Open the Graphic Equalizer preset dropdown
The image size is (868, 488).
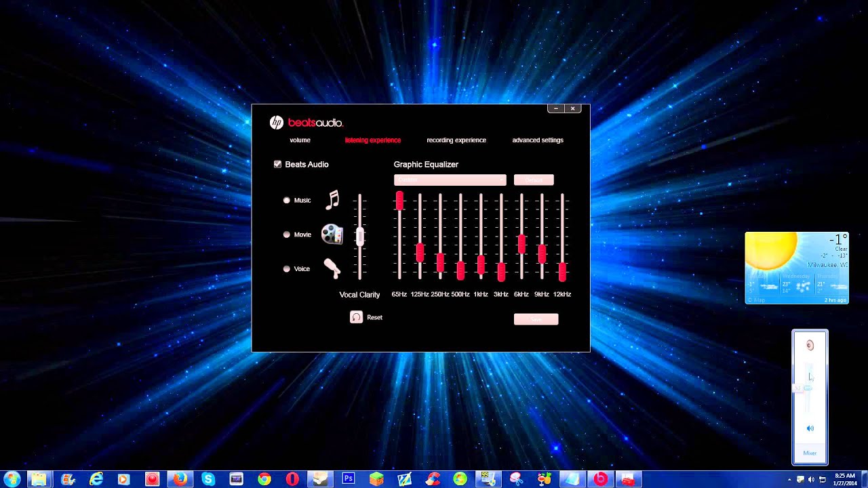[450, 180]
